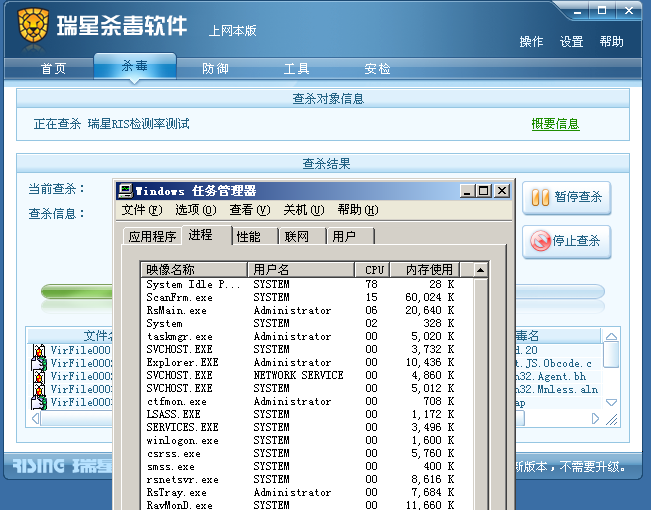The width and height of the screenshot is (651, 510).
Task: Close the Windows Task Manager window
Action: (x=502, y=191)
